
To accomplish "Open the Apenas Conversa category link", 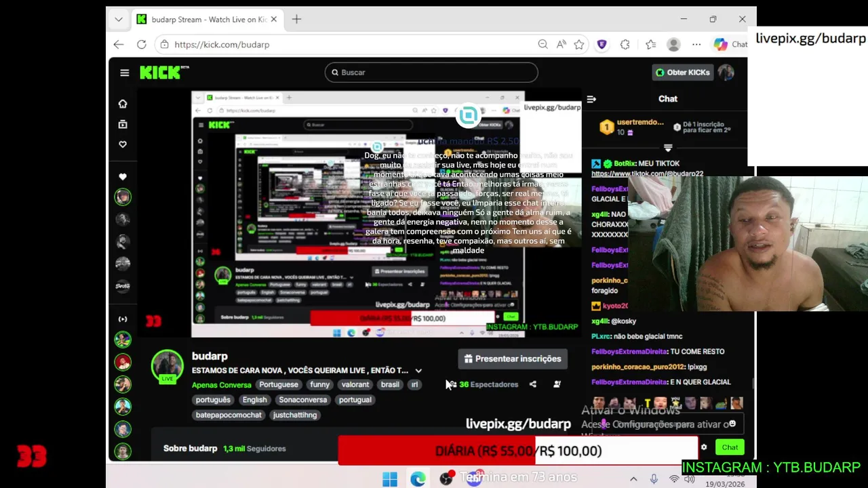I will pos(222,385).
